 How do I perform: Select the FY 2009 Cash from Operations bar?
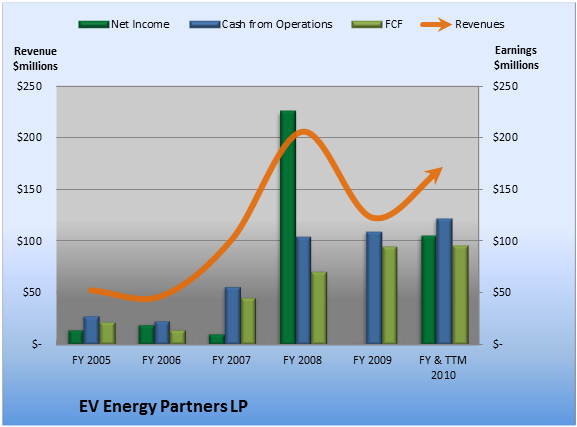coord(374,288)
